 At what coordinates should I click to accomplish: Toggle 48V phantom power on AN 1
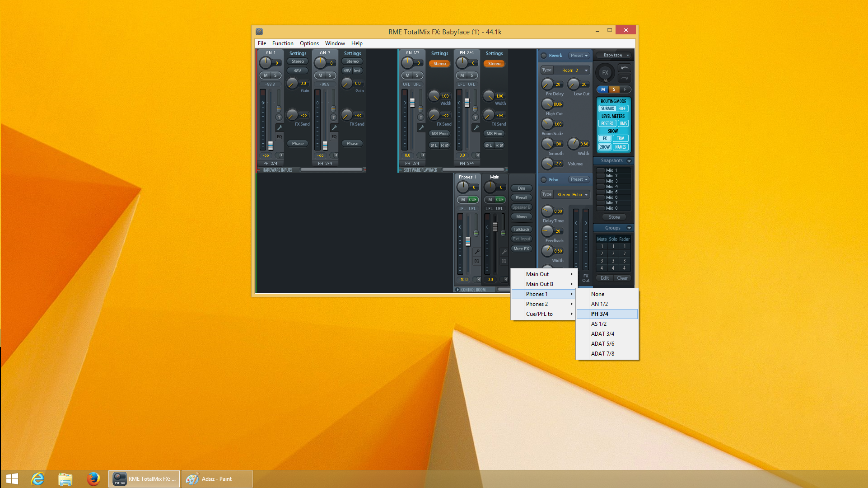297,70
